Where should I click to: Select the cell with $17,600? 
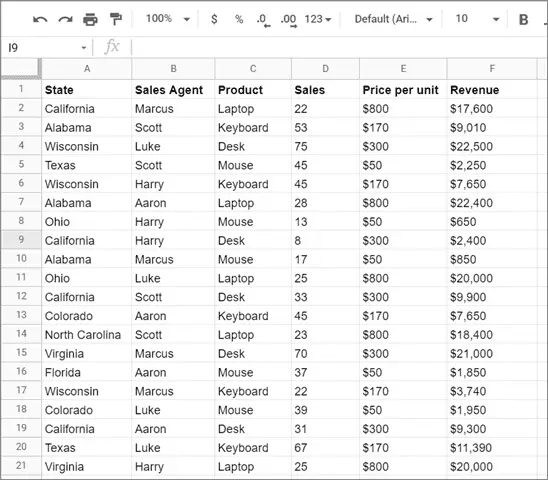click(492, 109)
